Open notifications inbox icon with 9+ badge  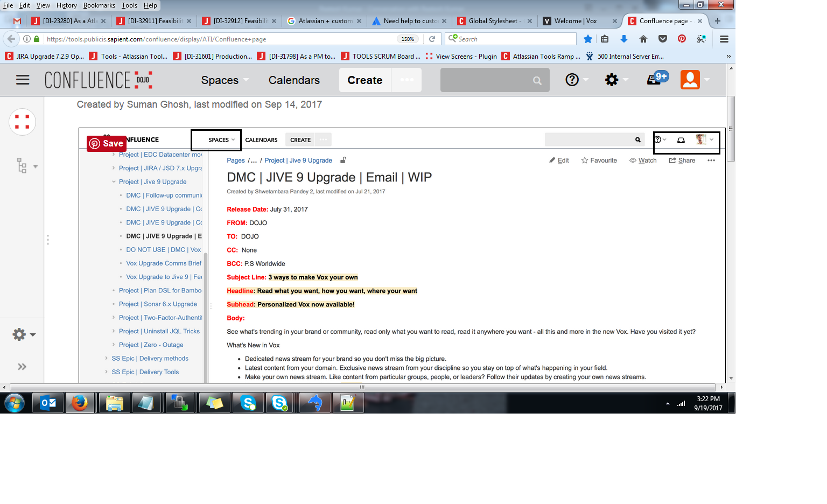[x=657, y=78]
